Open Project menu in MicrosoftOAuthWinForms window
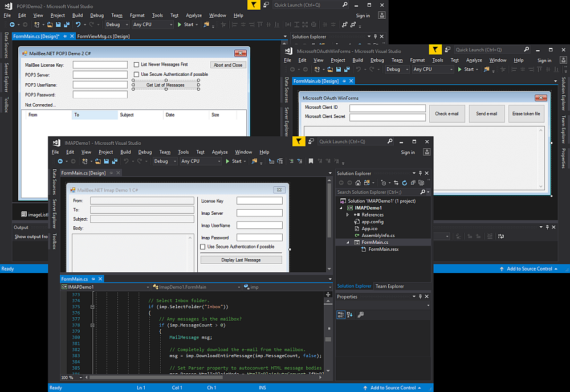The height and width of the screenshot is (392, 570). point(337,60)
